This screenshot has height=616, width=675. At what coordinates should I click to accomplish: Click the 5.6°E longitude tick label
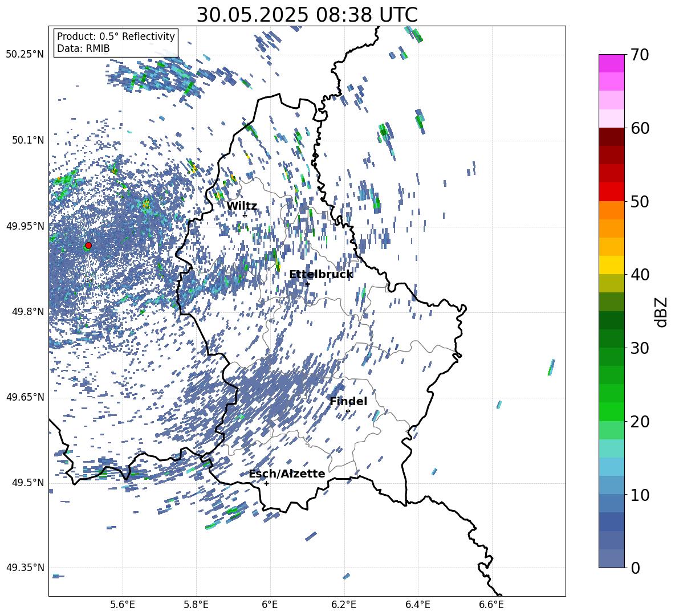coord(123,605)
